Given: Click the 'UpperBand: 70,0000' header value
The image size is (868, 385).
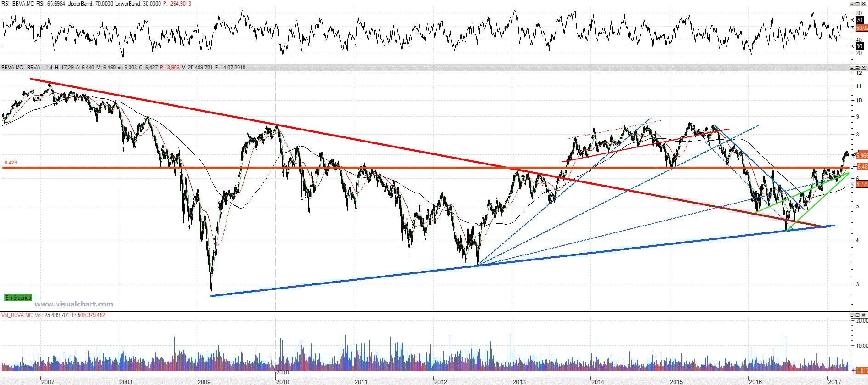Looking at the screenshot, I should [x=90, y=4].
